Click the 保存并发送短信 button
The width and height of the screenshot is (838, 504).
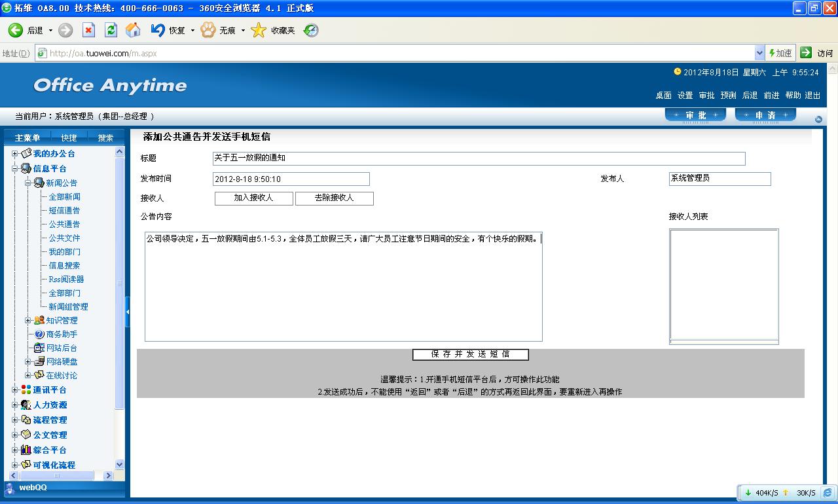coord(470,355)
